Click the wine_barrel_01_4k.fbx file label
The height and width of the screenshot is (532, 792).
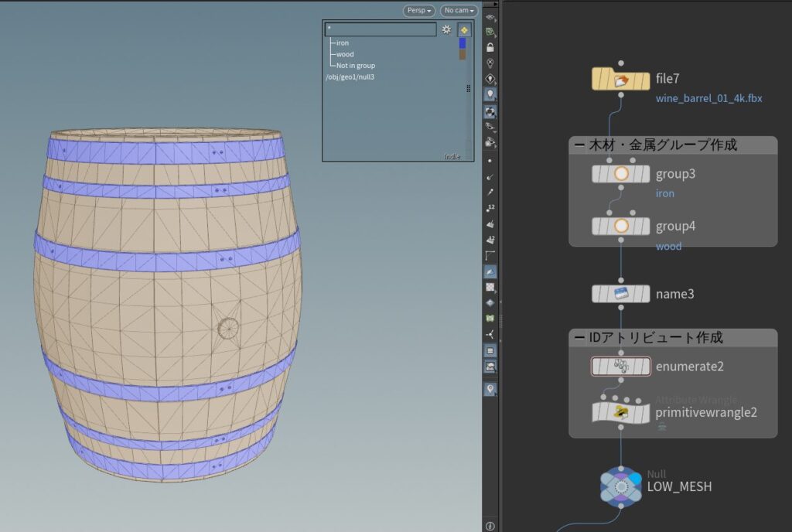click(708, 98)
